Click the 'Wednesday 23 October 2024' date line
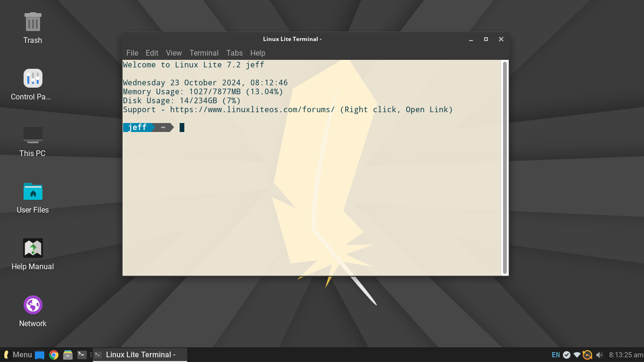This screenshot has height=362, width=644. pos(206,83)
